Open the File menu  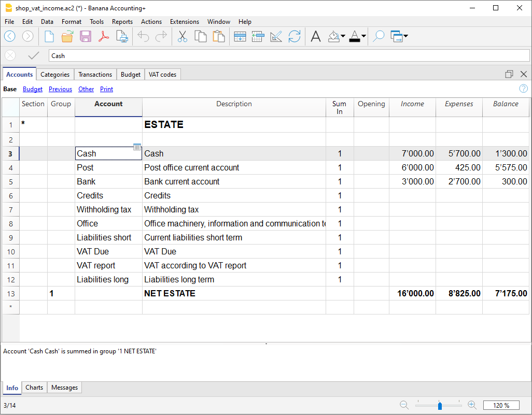(9, 22)
